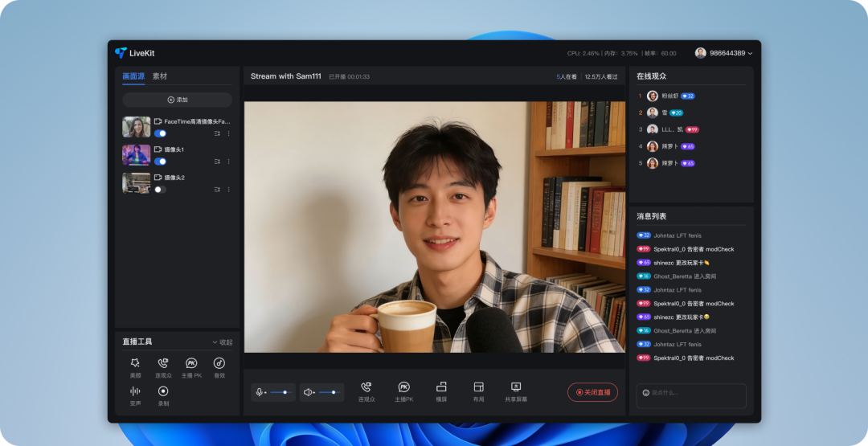Start 主播 PK from the 直播工具 panel
The image size is (868, 446).
pos(191,367)
